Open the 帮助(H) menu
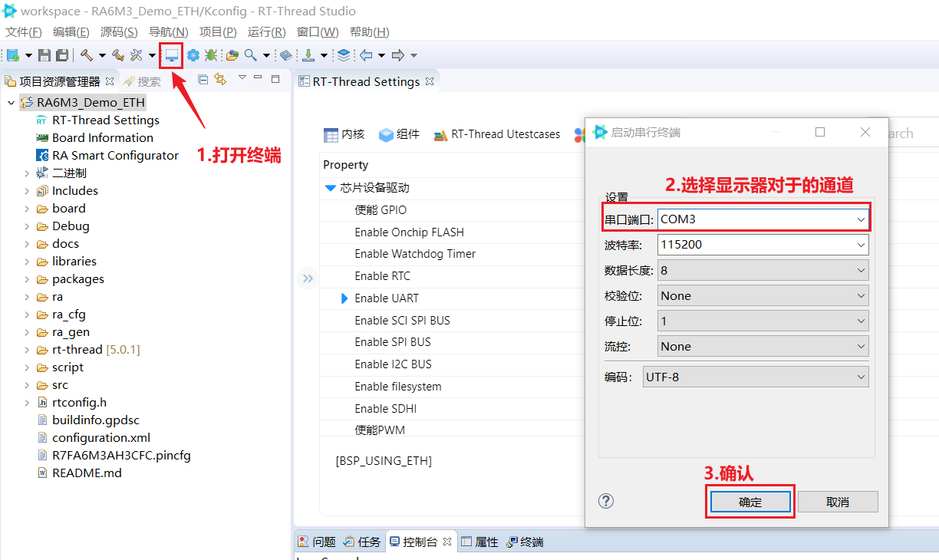This screenshot has height=560, width=939. pos(369,32)
